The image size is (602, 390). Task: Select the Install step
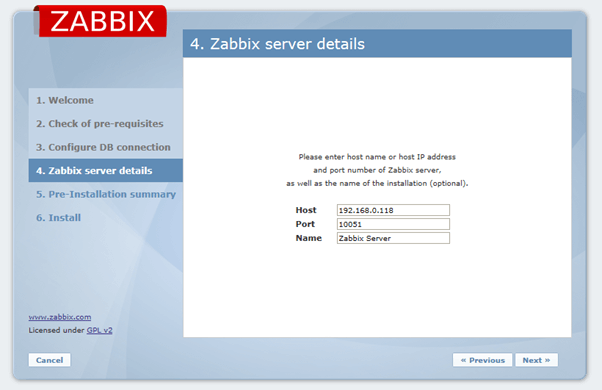click(58, 218)
